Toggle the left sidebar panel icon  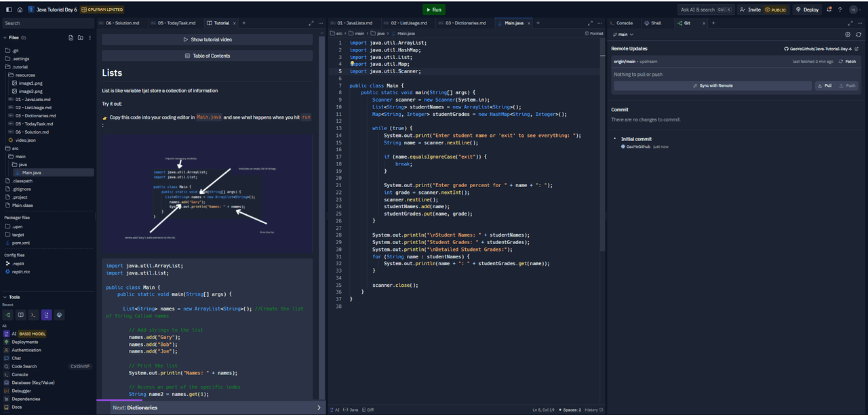[8, 9]
